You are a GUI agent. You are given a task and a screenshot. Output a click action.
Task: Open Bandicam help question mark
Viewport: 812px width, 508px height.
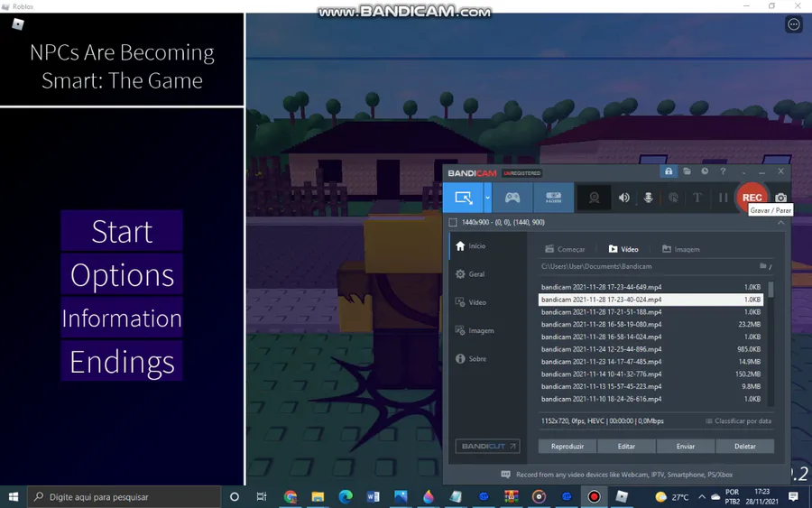pos(723,171)
